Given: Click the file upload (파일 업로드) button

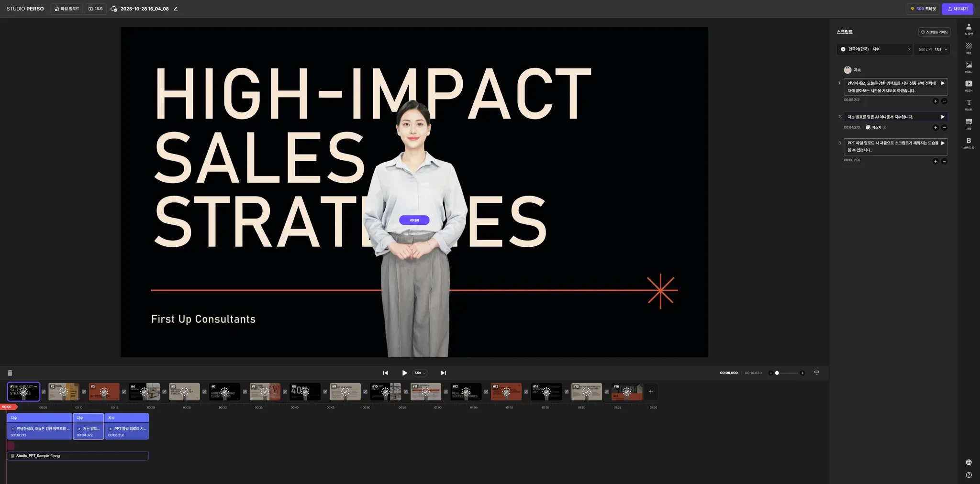Looking at the screenshot, I should (x=67, y=9).
